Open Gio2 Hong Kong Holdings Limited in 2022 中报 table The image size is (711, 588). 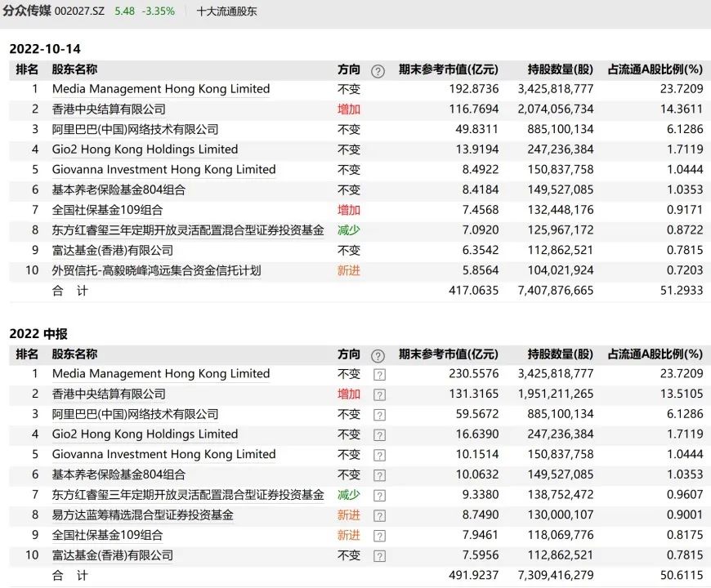(145, 434)
